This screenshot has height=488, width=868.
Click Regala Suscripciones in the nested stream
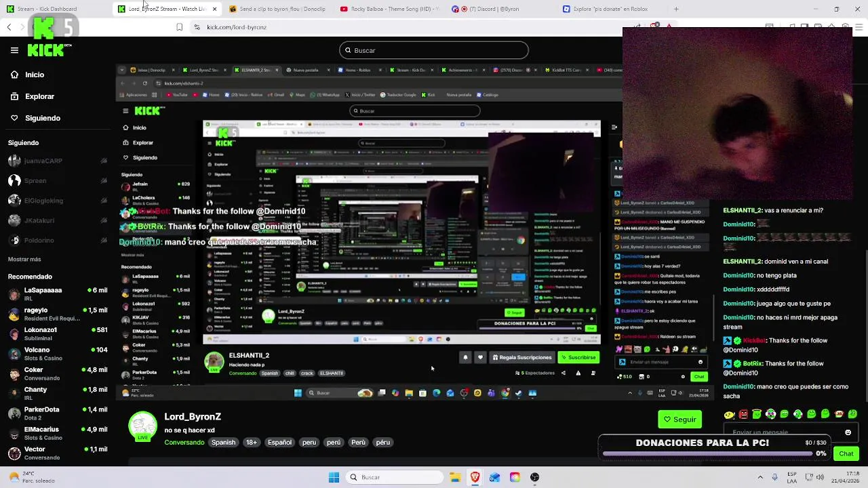(521, 357)
